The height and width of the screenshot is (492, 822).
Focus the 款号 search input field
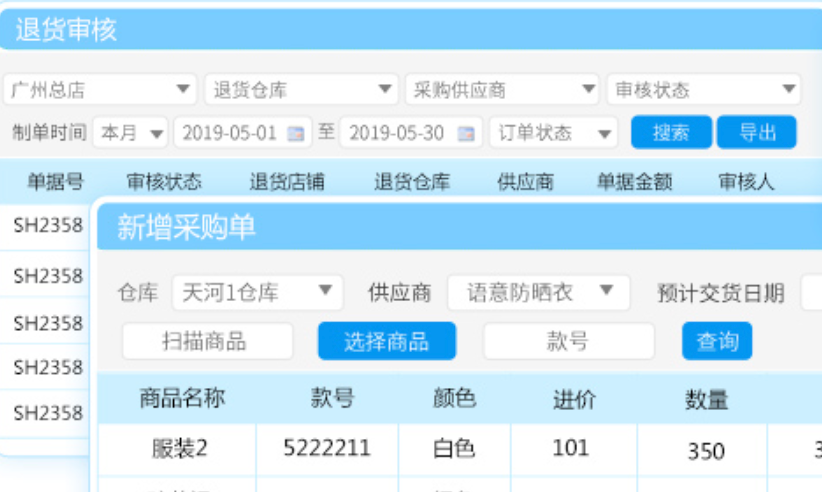(568, 341)
